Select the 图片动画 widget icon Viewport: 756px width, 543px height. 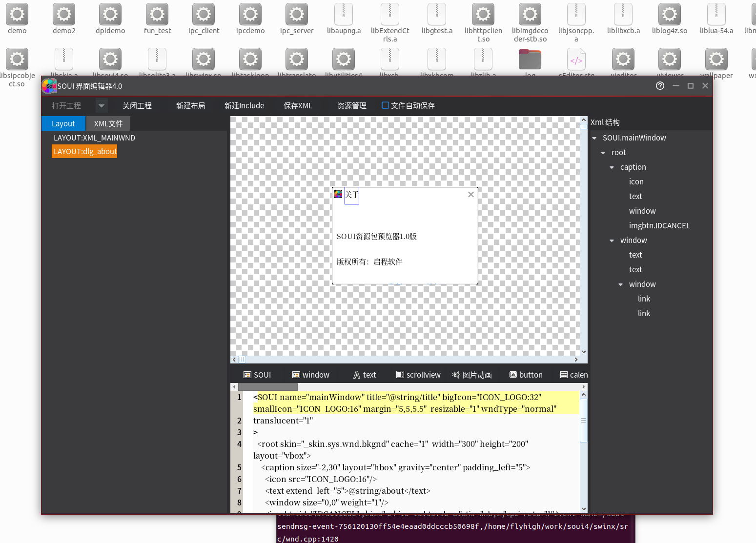point(456,375)
